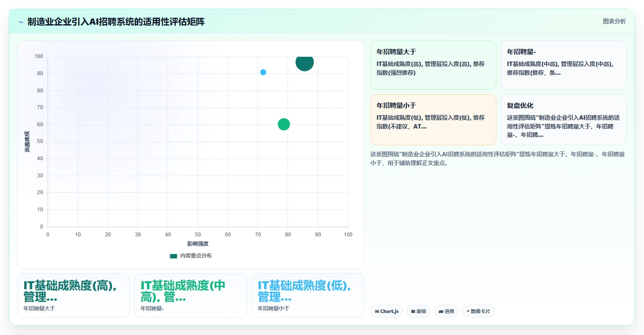Screen dimensions: 644x335
Task: Open the orange 年招聘量小于 card
Action: click(x=433, y=120)
